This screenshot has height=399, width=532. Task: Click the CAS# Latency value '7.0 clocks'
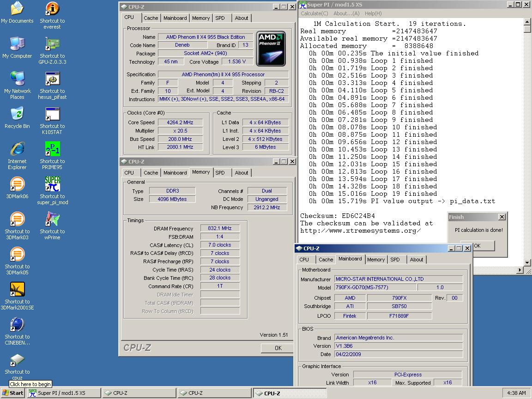pos(219,245)
